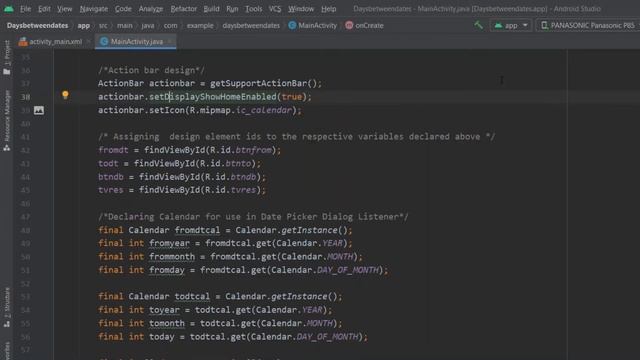Click the Action bar design comment

pyautogui.click(x=151, y=70)
